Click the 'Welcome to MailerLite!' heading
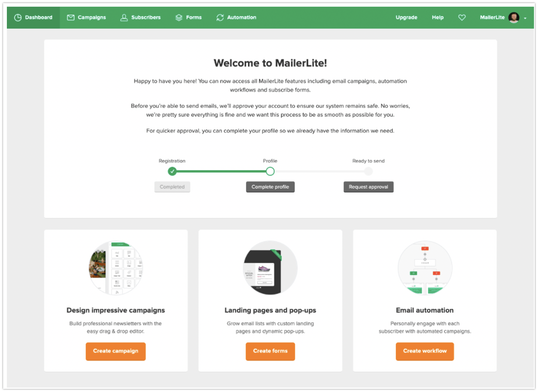The width and height of the screenshot is (538, 392). coord(270,63)
